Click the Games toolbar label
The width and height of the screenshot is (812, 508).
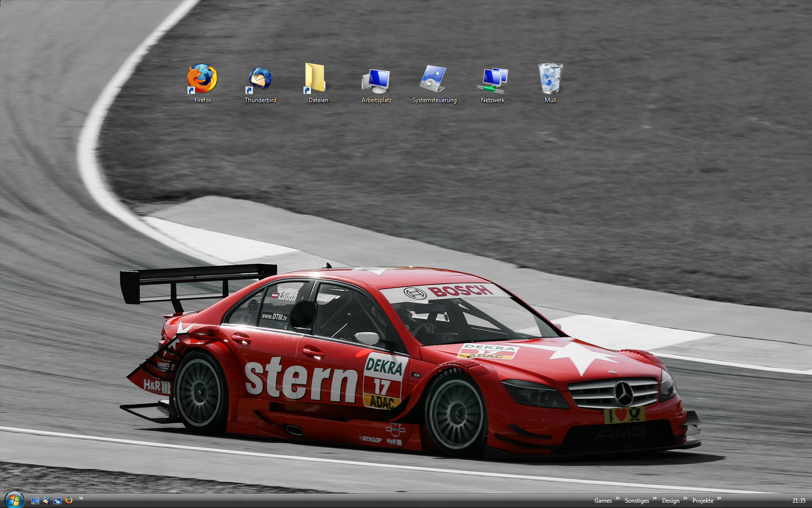(x=603, y=501)
